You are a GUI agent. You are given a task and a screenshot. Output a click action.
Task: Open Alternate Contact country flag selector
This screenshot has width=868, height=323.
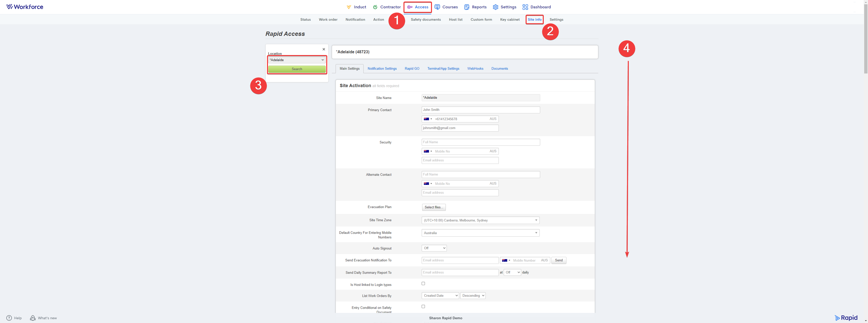point(428,184)
